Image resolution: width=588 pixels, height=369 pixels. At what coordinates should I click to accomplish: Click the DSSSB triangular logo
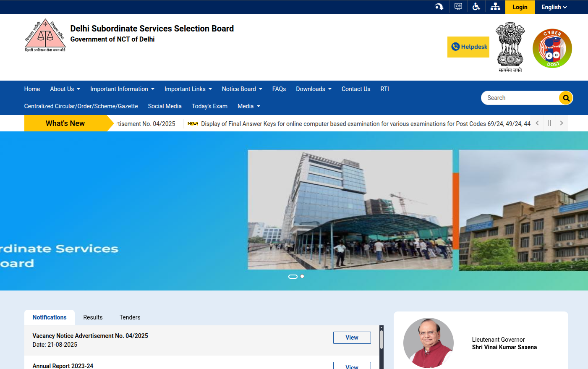click(45, 35)
